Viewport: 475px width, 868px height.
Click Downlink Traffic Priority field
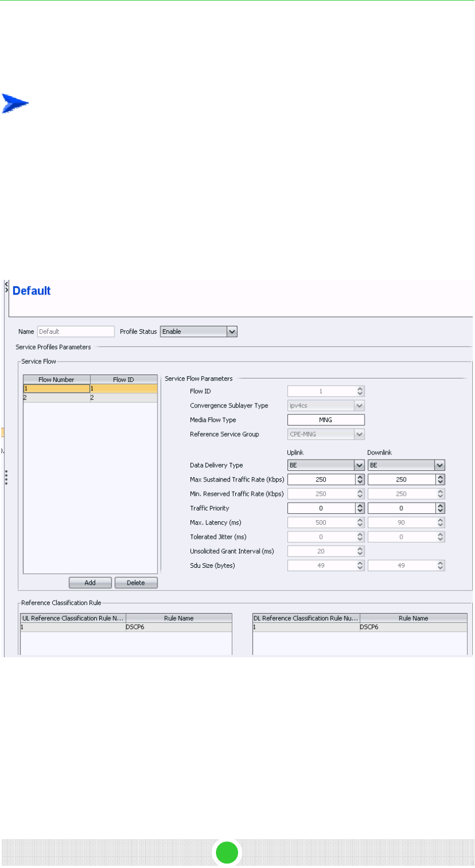pos(401,508)
